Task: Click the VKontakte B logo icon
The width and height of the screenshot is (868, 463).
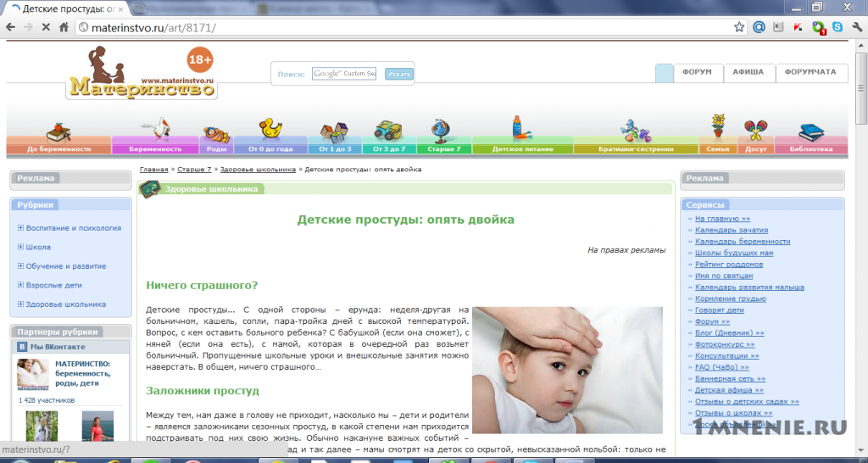Action: pos(22,347)
